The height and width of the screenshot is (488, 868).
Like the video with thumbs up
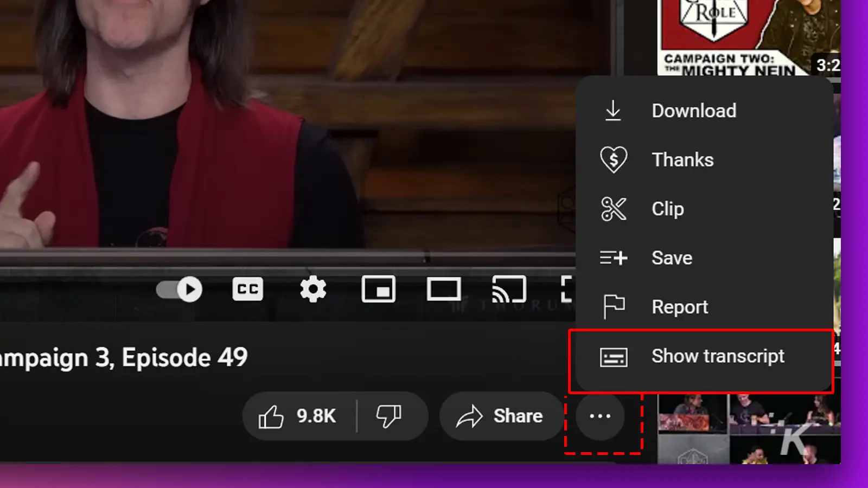tap(299, 416)
